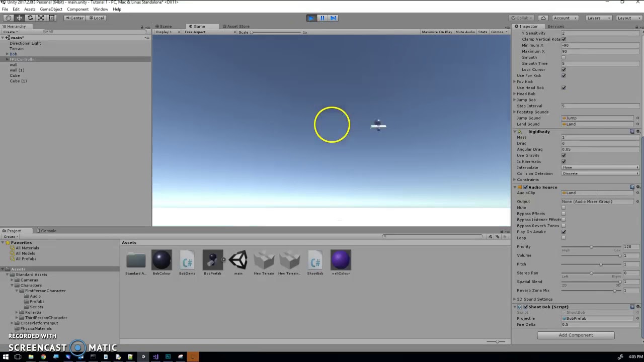Expand the Bob object in Hierarchy

[7, 54]
